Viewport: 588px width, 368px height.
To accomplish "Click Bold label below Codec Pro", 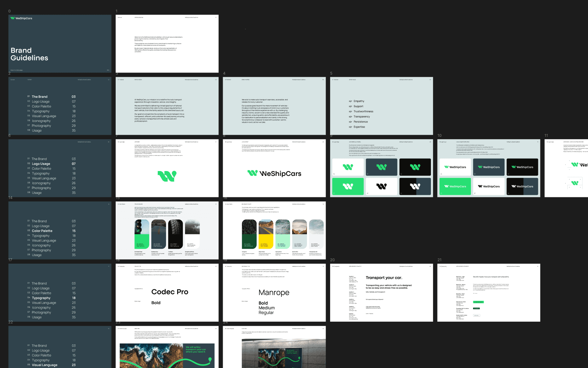I will tap(156, 303).
